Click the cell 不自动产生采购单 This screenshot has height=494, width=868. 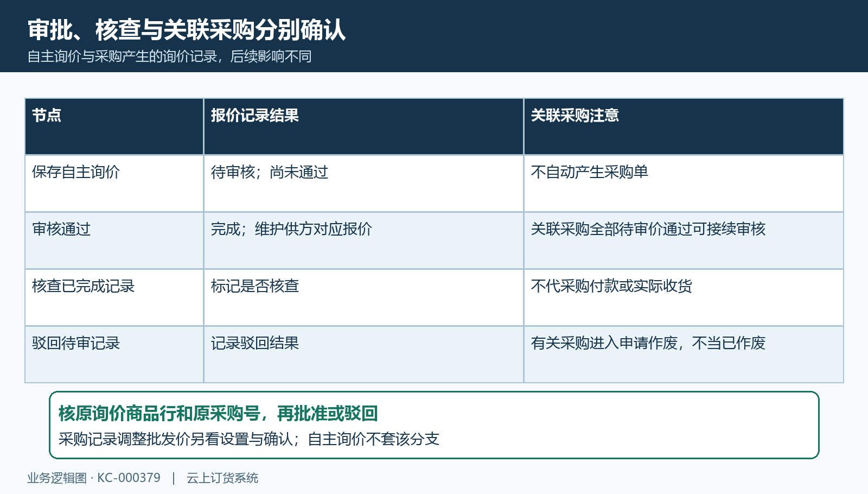pyautogui.click(x=684, y=183)
